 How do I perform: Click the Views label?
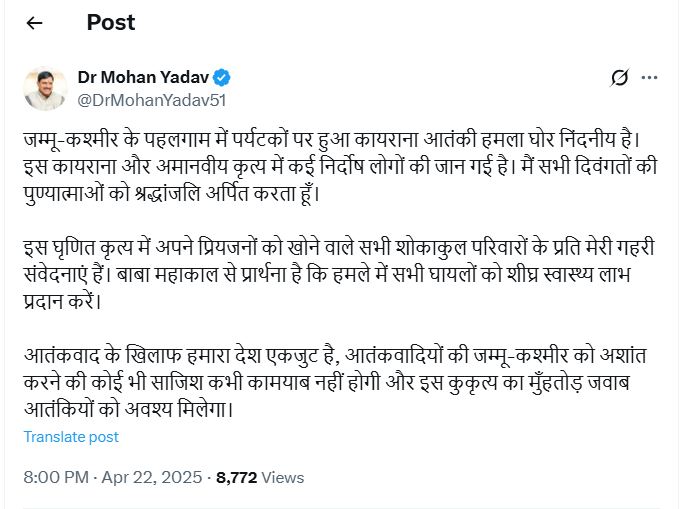pos(283,478)
